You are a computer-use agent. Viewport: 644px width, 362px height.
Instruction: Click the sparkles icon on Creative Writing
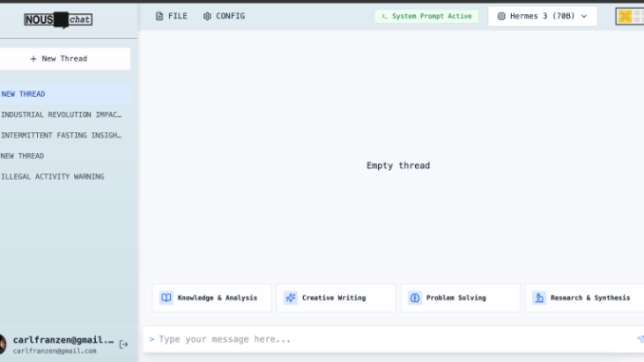coord(291,298)
